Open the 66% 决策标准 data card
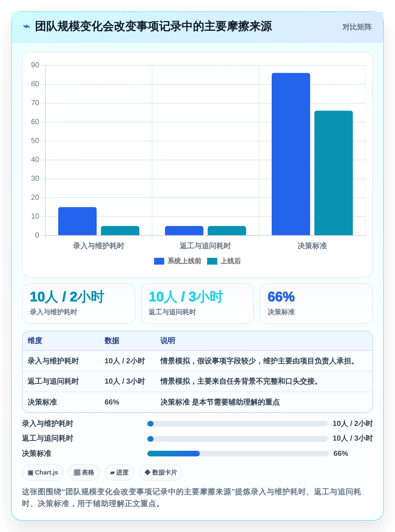This screenshot has width=395, height=532. coord(316,304)
